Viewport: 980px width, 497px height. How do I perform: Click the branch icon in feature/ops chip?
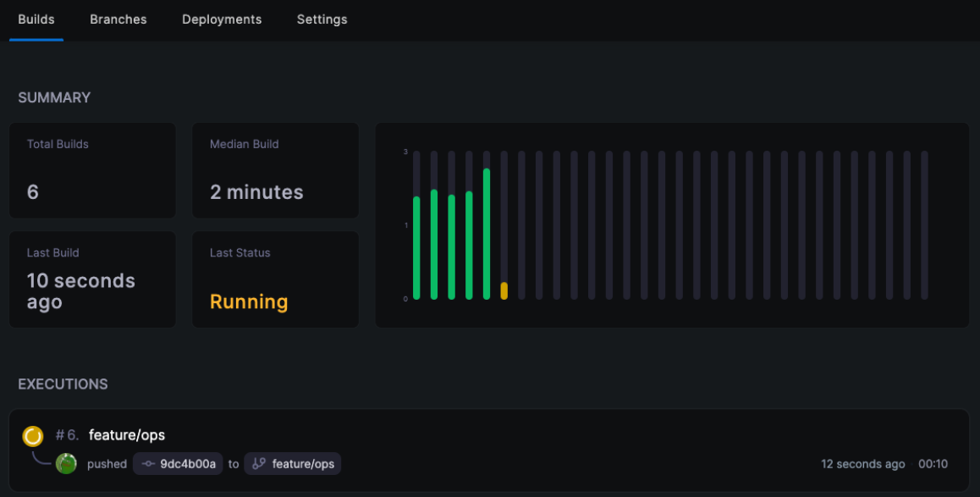click(x=259, y=464)
